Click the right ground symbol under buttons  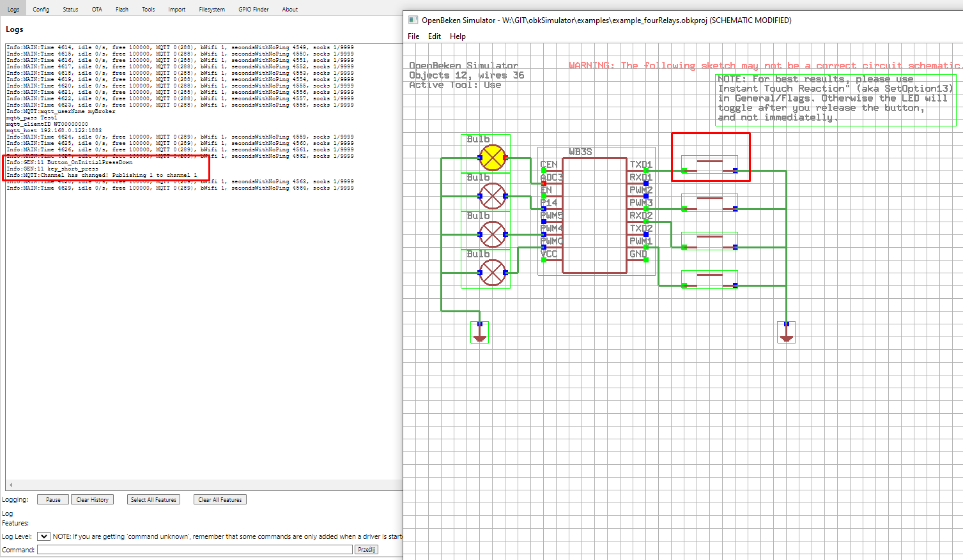787,333
